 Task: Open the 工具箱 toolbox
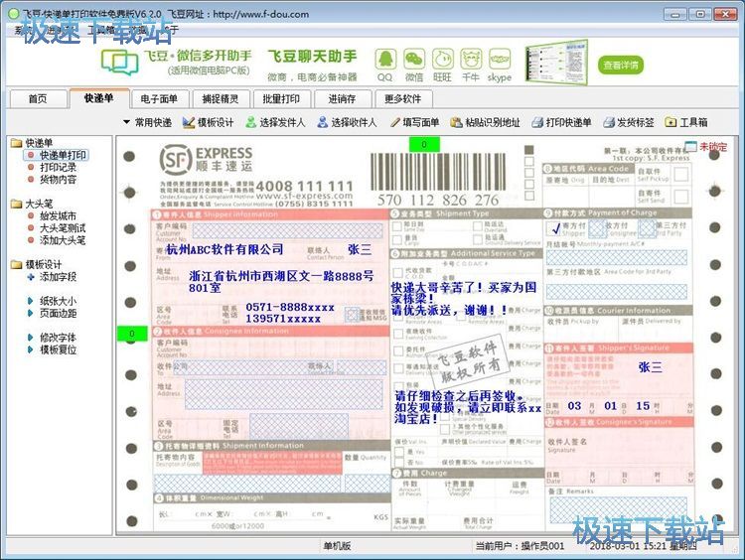[x=686, y=122]
